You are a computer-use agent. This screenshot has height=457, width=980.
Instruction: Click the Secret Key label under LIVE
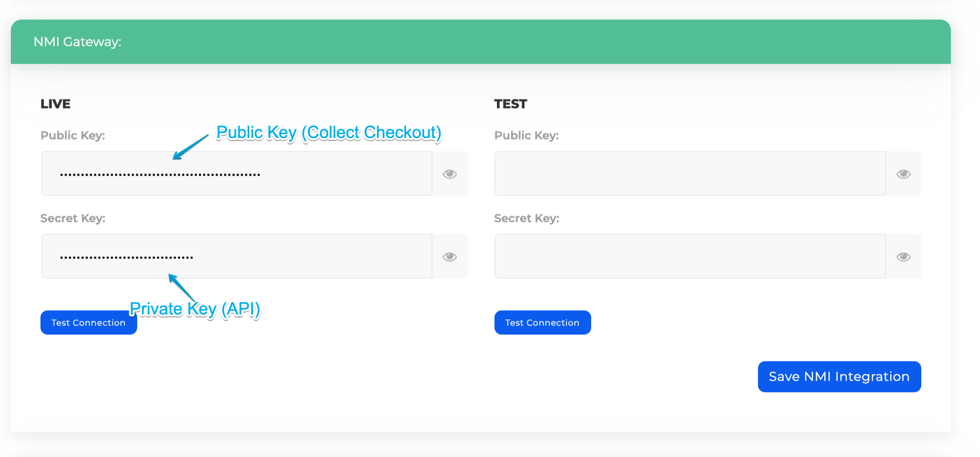click(73, 218)
